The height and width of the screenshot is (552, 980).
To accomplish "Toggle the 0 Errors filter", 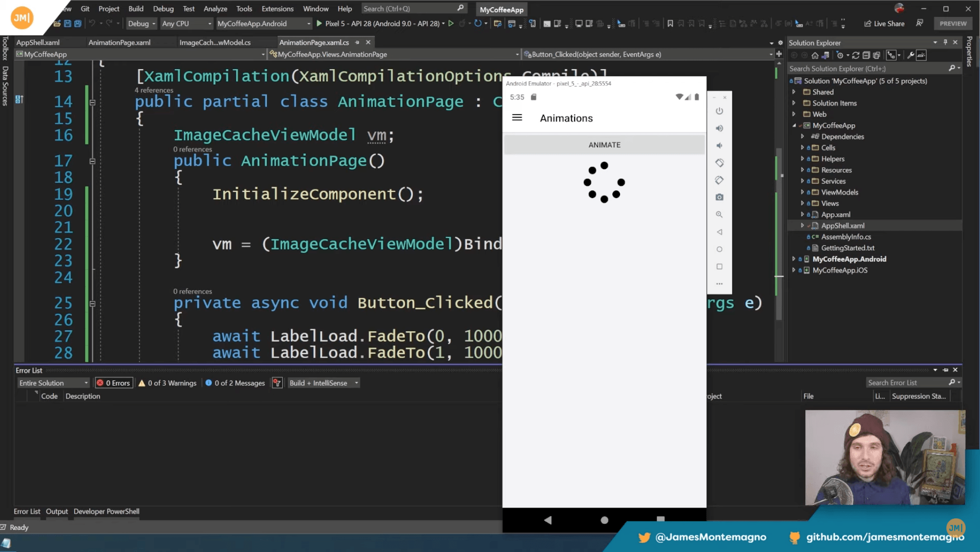I will (114, 383).
